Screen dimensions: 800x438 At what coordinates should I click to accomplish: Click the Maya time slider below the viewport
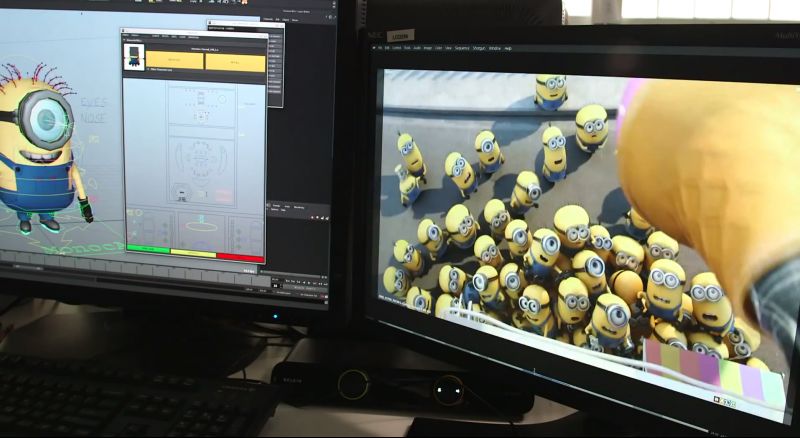pos(135,268)
